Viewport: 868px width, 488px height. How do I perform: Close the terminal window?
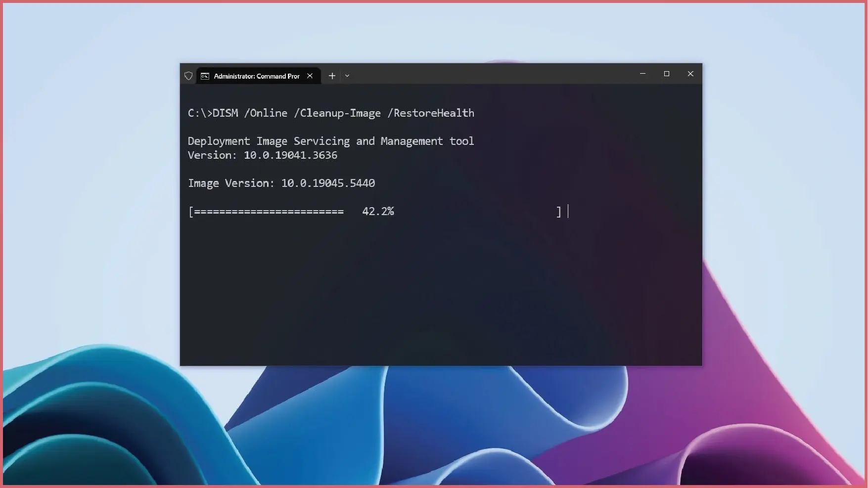click(690, 74)
